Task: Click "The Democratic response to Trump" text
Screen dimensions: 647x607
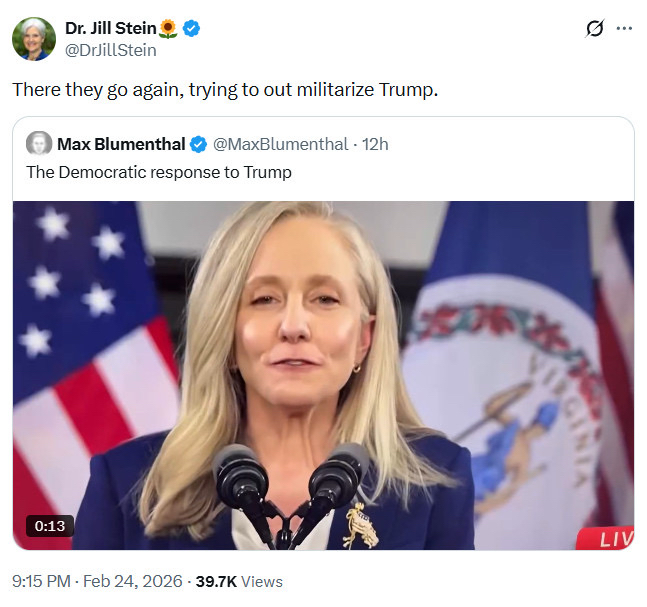Action: 159,172
